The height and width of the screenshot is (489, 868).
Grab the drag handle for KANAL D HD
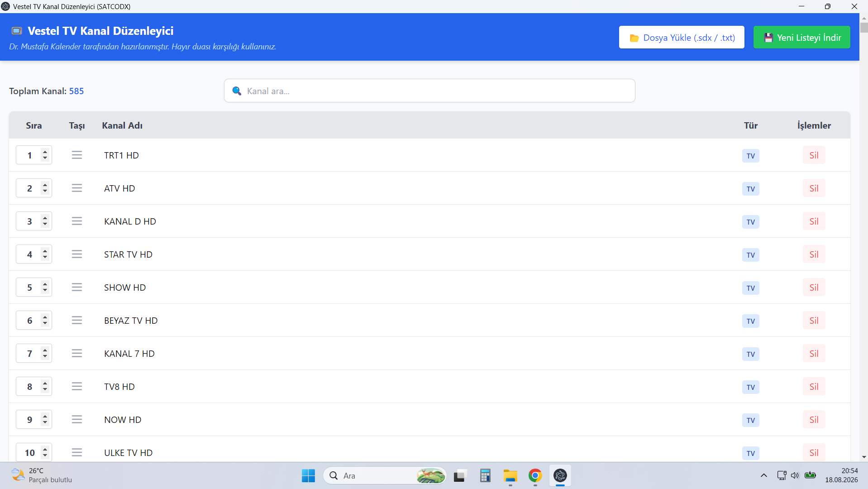tap(77, 221)
